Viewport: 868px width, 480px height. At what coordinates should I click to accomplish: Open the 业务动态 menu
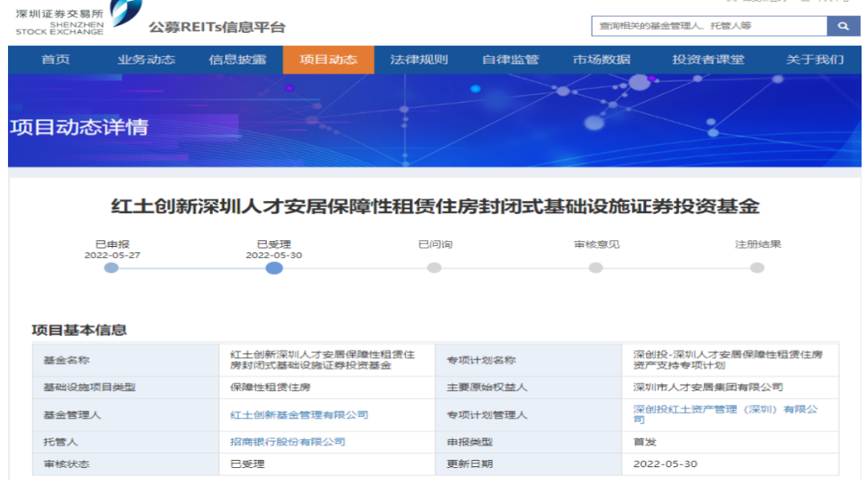(145, 59)
